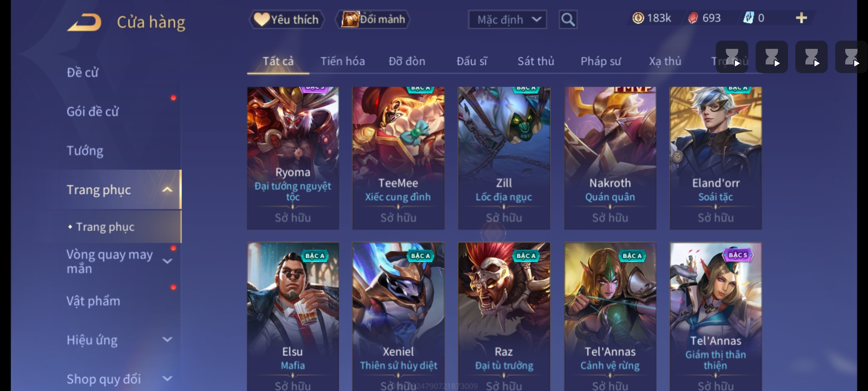Click the red ruby 693 balance icon

[693, 18]
